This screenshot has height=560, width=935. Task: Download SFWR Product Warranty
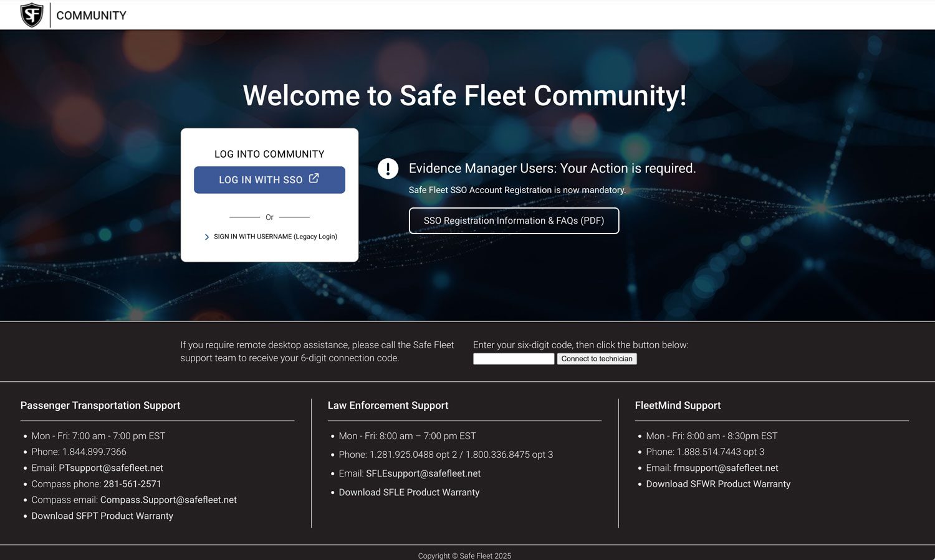pyautogui.click(x=718, y=484)
